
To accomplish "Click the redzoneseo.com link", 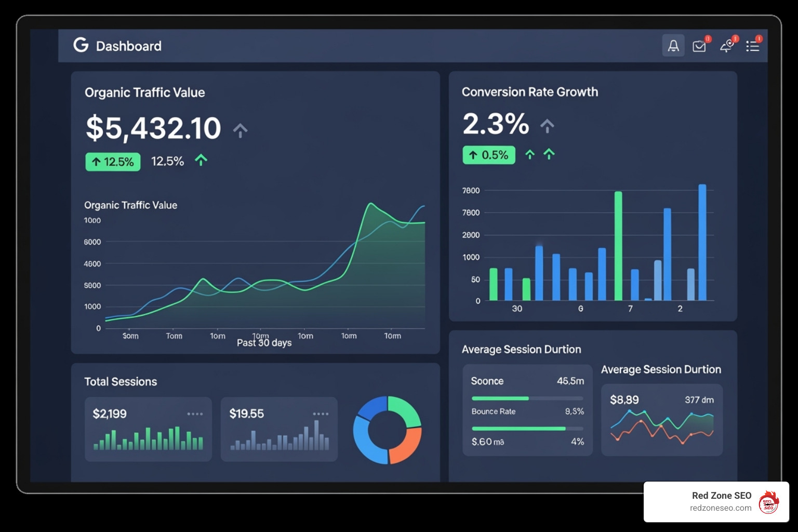I will (721, 508).
